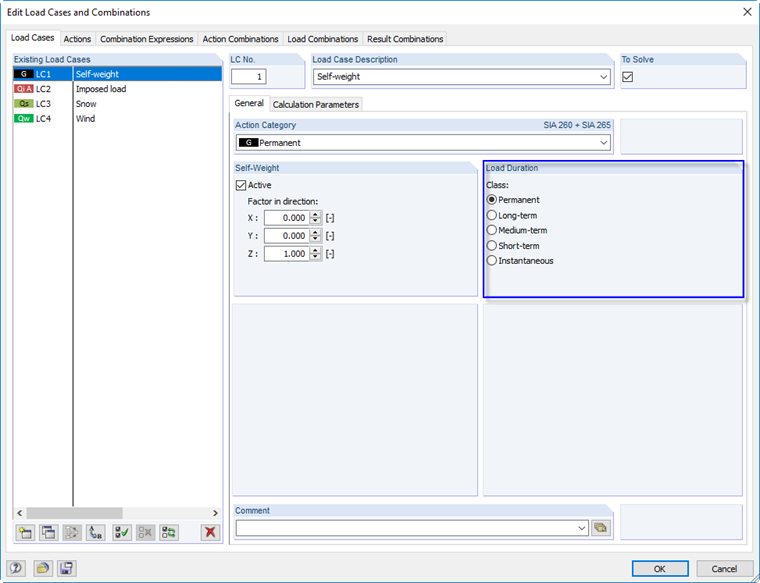The image size is (760, 583).
Task: Decrease the Y direction factor
Action: 316,239
